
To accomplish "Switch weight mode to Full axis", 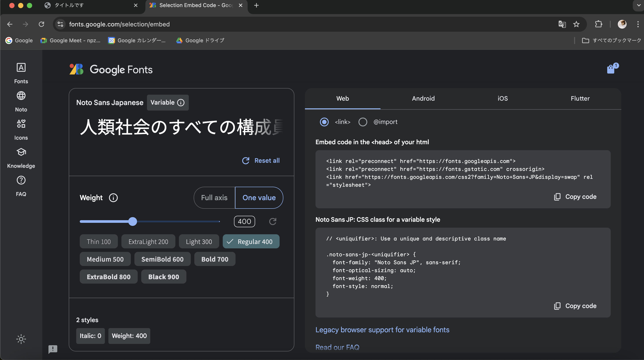I will pyautogui.click(x=214, y=198).
